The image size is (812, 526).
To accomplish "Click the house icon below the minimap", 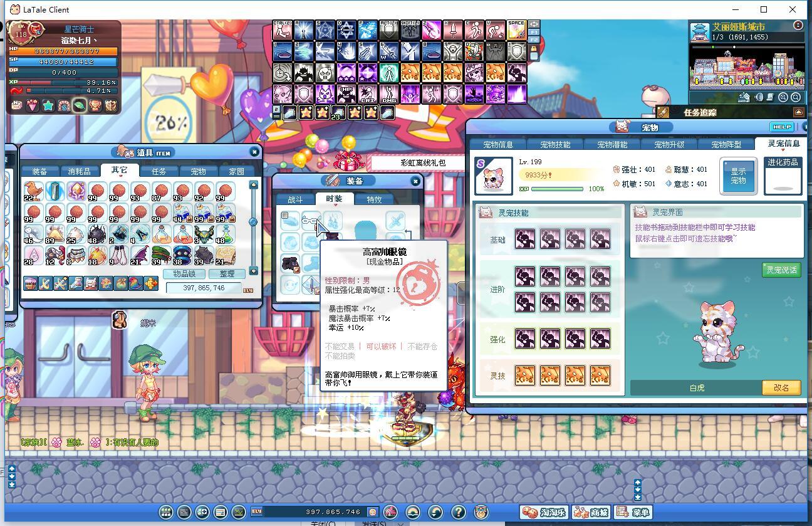I will [744, 97].
